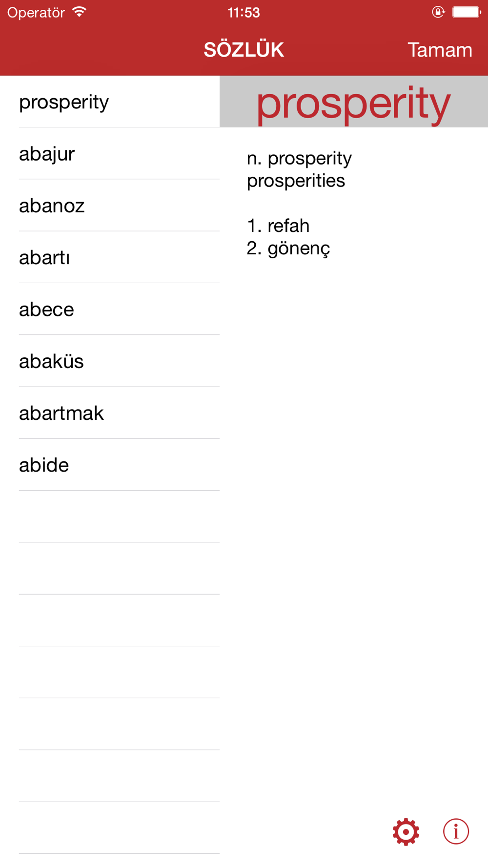Viewport: 488px width, 868px height.
Task: Tap the rotation lock status icon
Action: click(438, 12)
